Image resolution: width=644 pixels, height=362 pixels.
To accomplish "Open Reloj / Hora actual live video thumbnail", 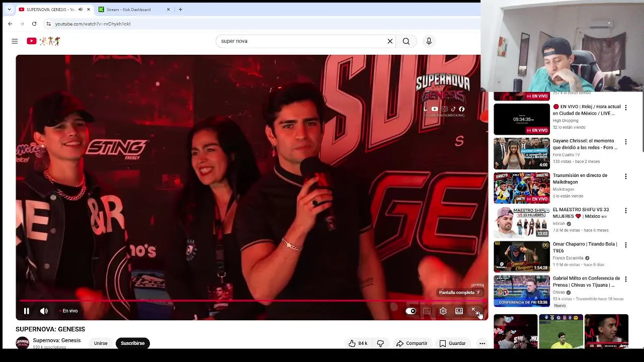I will [x=522, y=119].
